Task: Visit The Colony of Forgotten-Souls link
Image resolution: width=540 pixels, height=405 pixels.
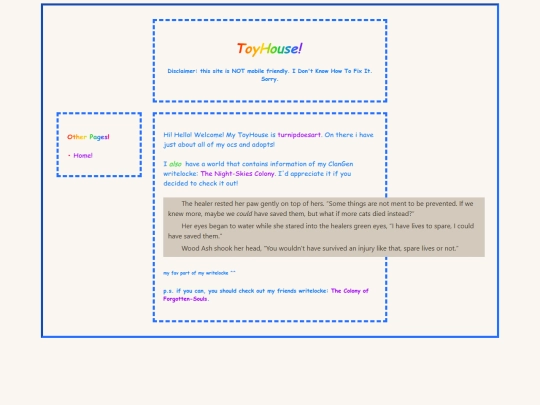Action: pyautogui.click(x=266, y=295)
